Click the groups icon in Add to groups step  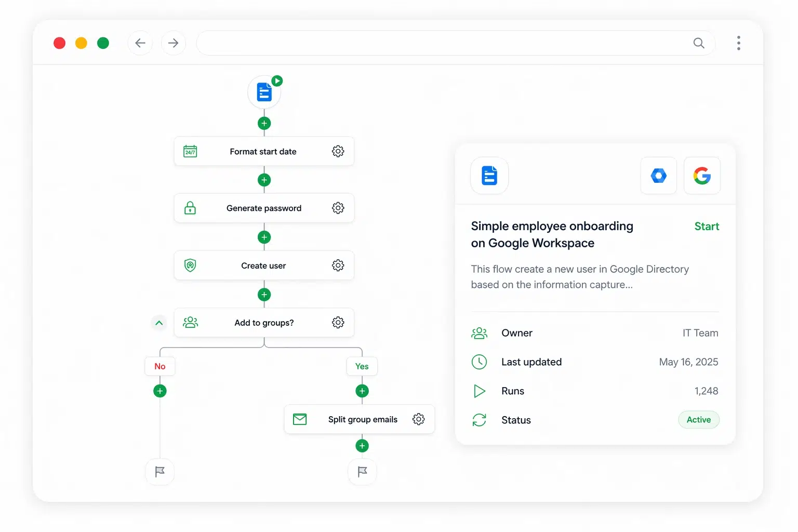pyautogui.click(x=190, y=322)
